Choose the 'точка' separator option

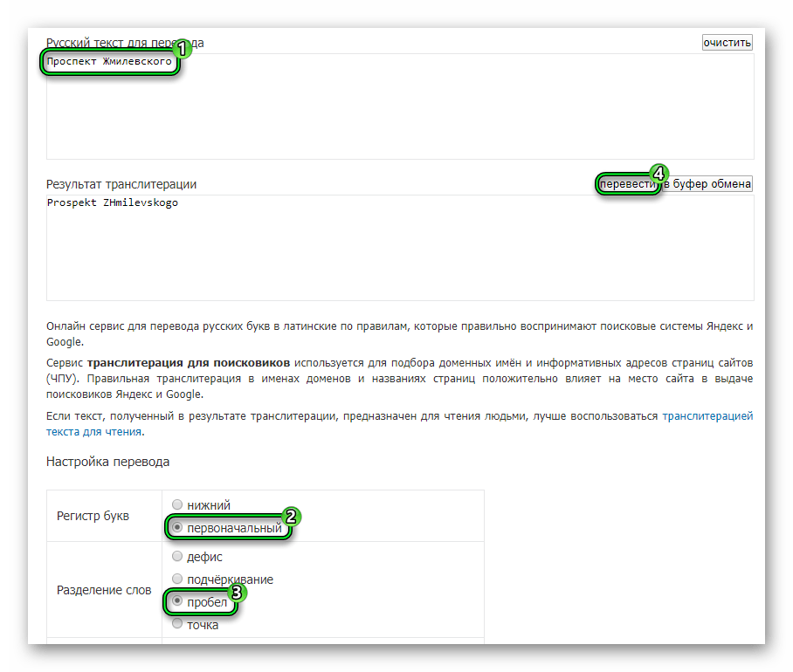(x=177, y=624)
